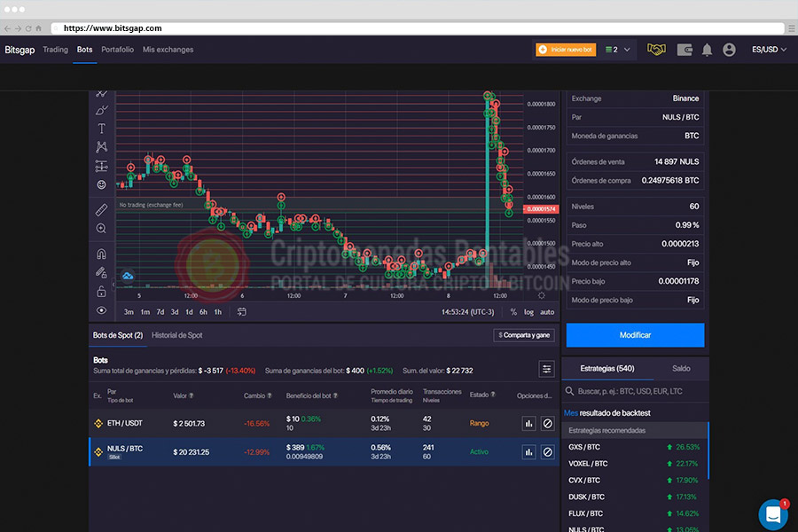798x532 pixels.
Task: Open bots table filter settings icon
Action: [x=546, y=369]
